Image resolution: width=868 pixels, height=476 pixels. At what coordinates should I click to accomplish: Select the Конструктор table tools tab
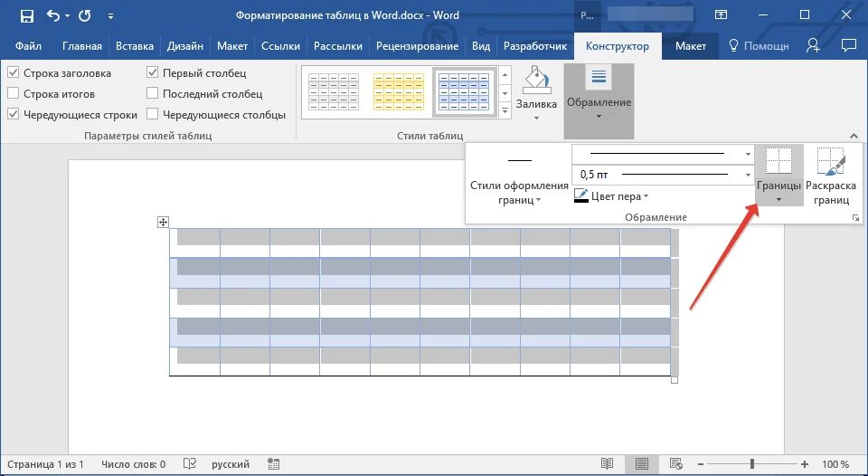point(618,46)
